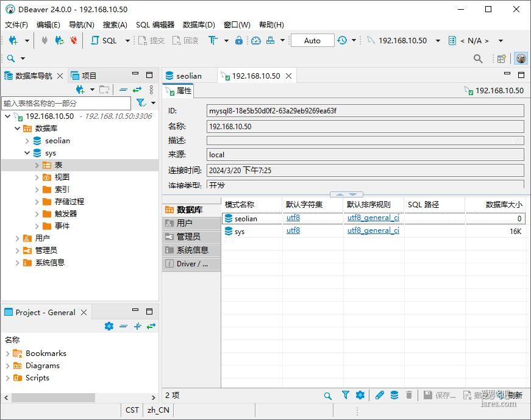Open the 编辑(E) menu
Image resolution: width=531 pixels, height=420 pixels.
click(48, 25)
